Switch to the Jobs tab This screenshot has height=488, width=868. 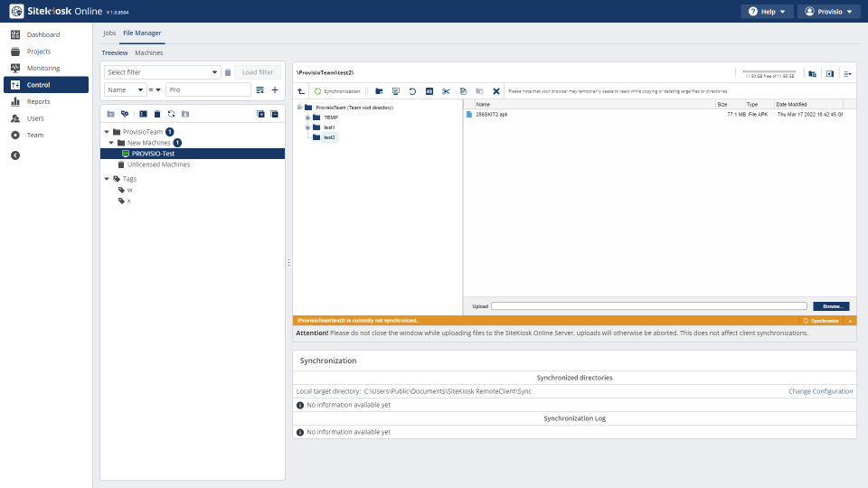click(109, 33)
